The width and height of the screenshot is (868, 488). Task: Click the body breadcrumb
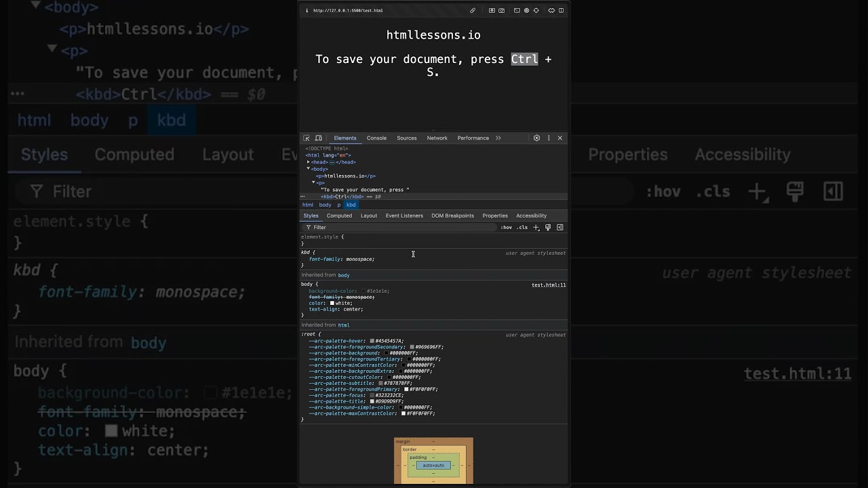[x=325, y=205]
